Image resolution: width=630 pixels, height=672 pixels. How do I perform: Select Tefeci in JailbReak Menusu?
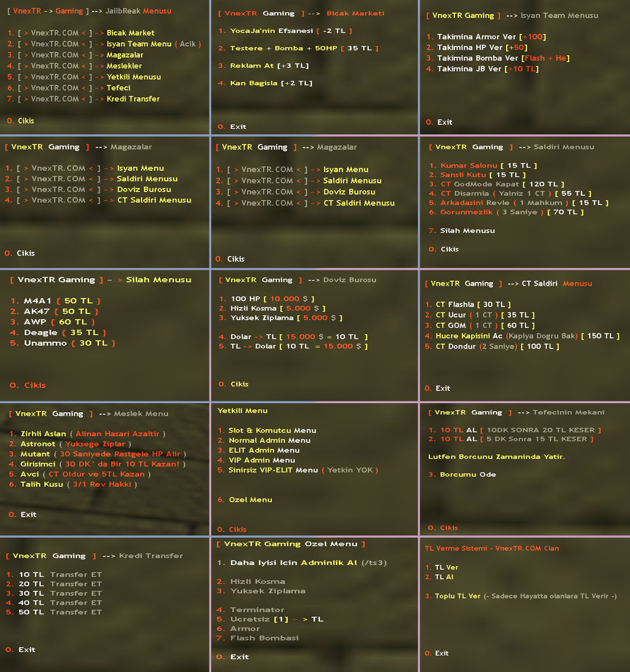pos(69,87)
